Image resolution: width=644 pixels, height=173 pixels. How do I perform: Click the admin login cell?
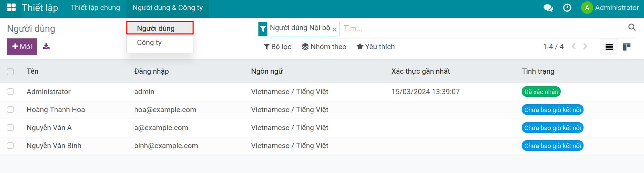point(144,92)
